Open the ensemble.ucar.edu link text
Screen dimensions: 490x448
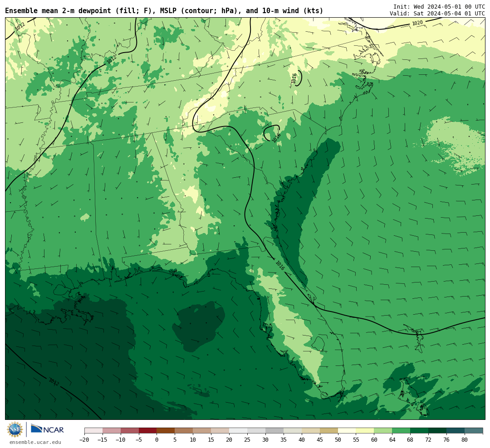(x=35, y=442)
